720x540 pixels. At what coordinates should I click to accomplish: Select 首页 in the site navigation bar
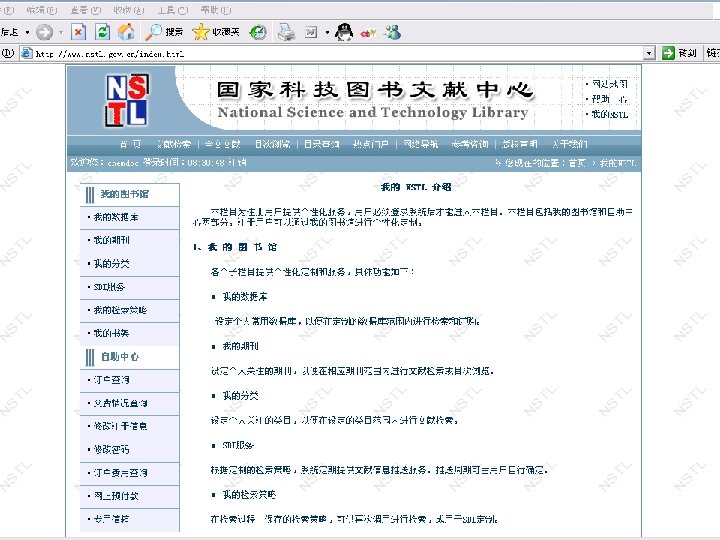(x=131, y=144)
